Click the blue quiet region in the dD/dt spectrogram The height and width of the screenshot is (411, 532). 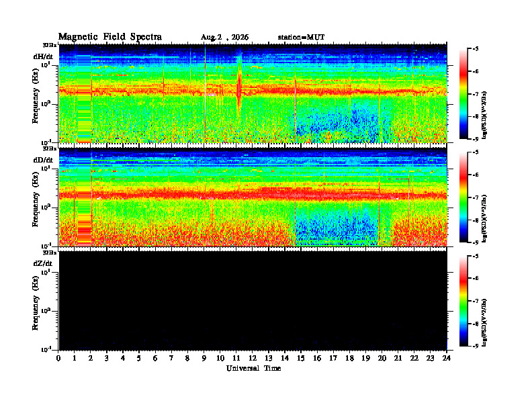[338, 226]
